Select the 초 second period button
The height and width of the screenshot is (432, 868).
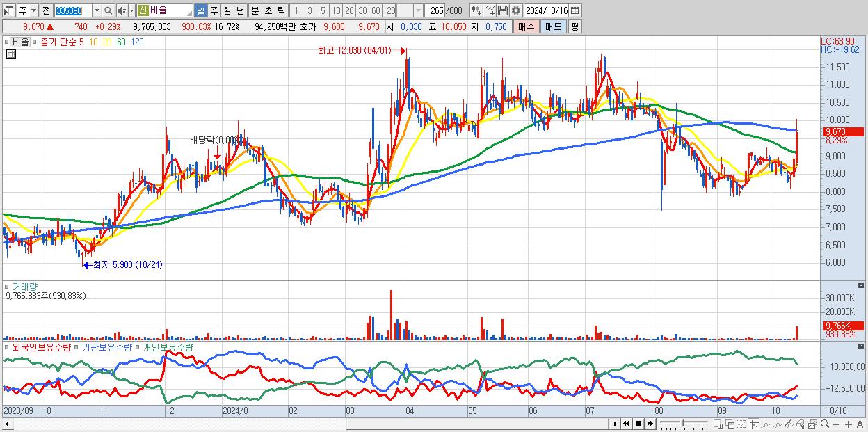coord(268,10)
